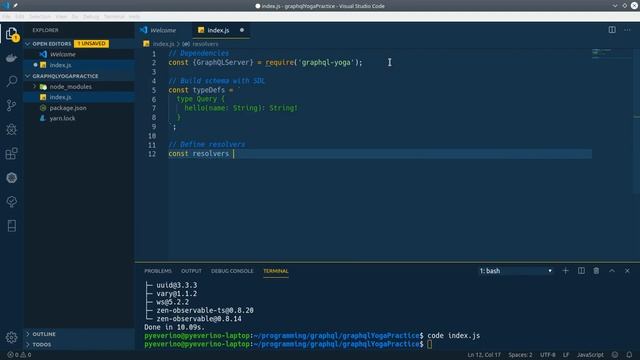Expand the node_modules folder
The image size is (640, 360).
(35, 87)
